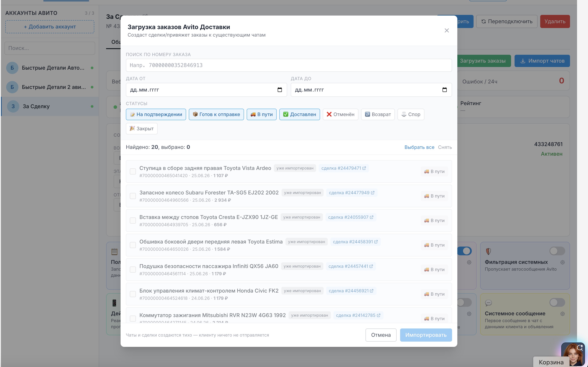Open external link icon for сделка #24456921
588x367 pixels.
pos(372,291)
